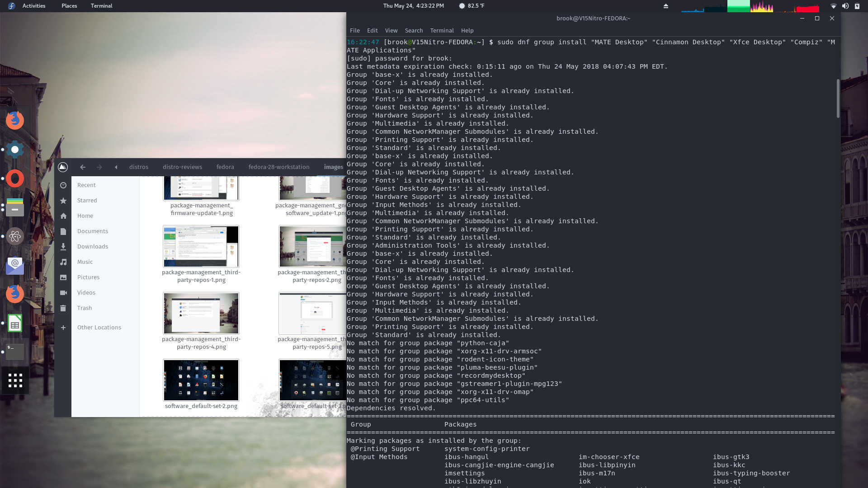Click the terminal window's vertical scrollbar

pos(838,99)
